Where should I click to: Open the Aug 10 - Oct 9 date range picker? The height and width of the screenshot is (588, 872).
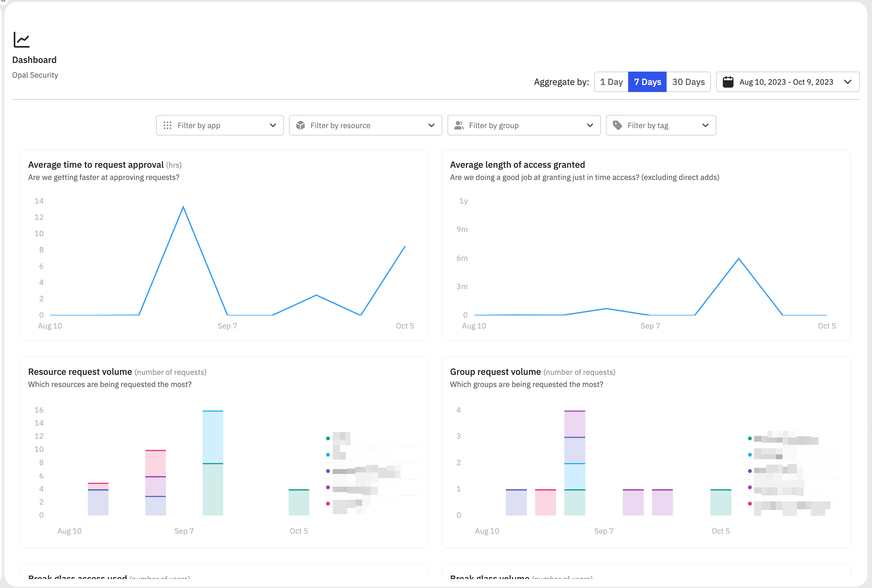point(788,82)
